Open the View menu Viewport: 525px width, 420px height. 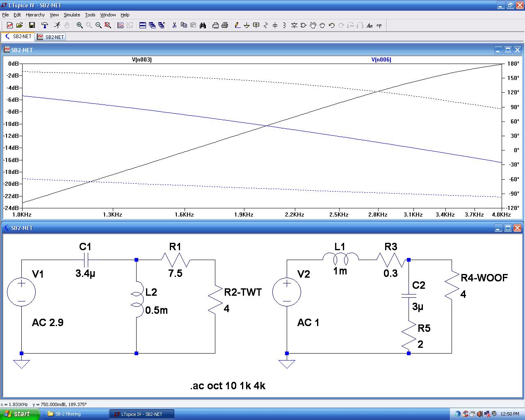coord(54,15)
